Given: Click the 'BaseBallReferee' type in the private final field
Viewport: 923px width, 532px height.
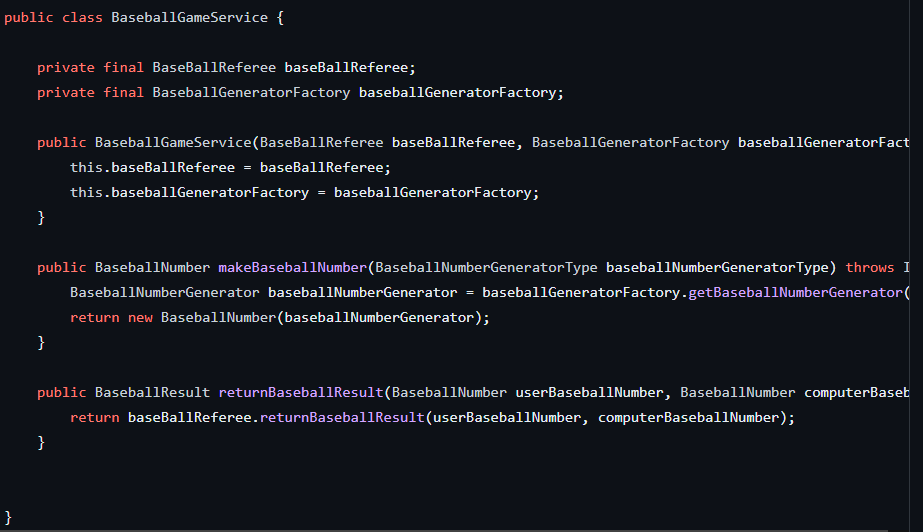Looking at the screenshot, I should tap(214, 68).
